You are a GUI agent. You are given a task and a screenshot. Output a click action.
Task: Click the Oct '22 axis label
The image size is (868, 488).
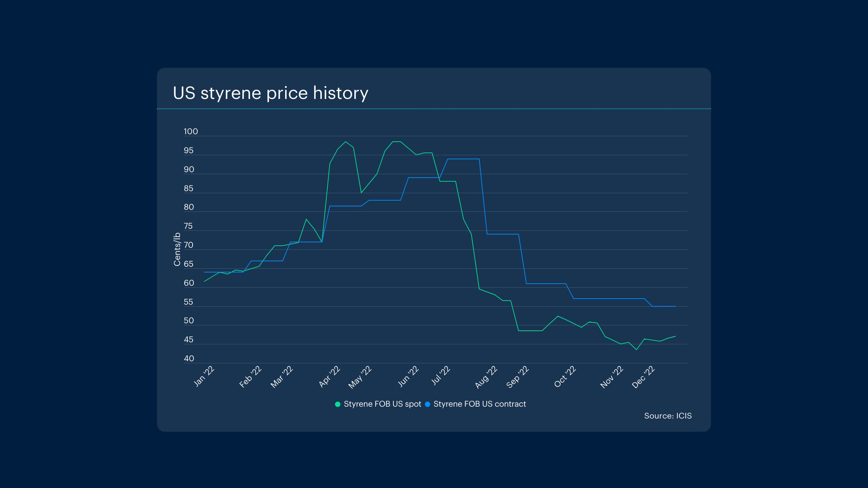565,377
